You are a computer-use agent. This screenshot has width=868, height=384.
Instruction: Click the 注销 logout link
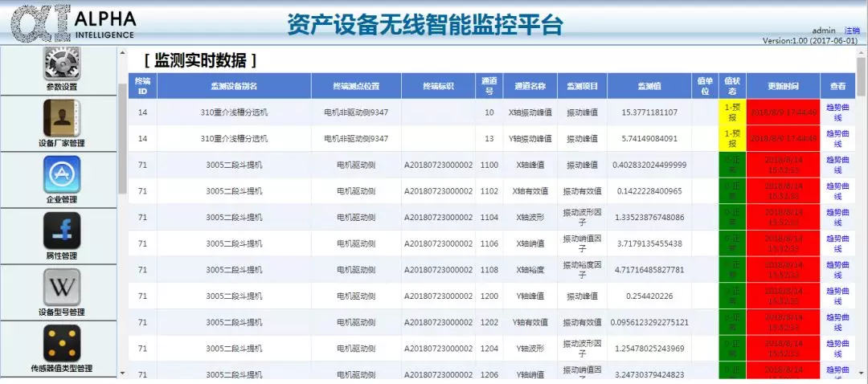click(x=851, y=31)
